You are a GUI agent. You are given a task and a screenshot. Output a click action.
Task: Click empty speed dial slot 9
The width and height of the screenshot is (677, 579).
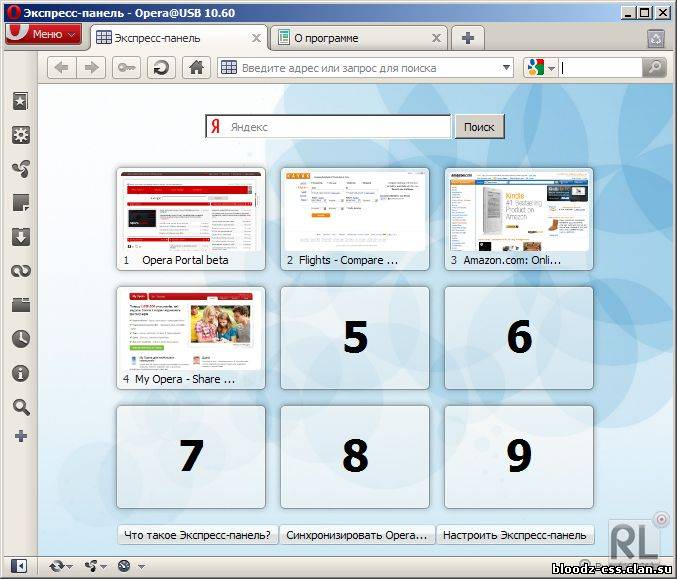[x=519, y=457]
